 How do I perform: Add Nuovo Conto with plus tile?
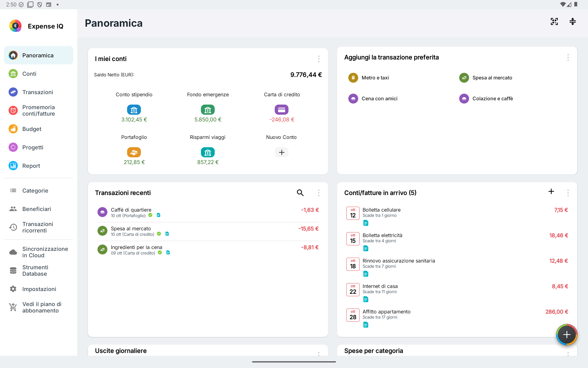pyautogui.click(x=281, y=152)
